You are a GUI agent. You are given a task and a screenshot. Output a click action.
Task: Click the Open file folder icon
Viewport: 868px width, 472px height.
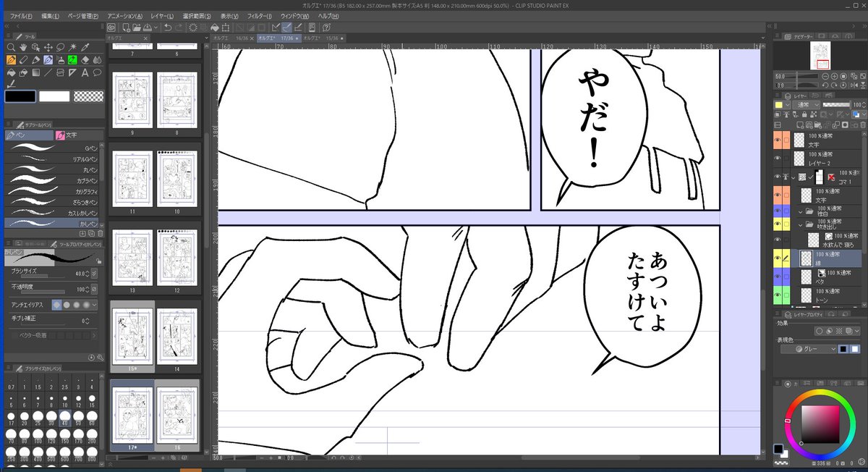point(137,27)
